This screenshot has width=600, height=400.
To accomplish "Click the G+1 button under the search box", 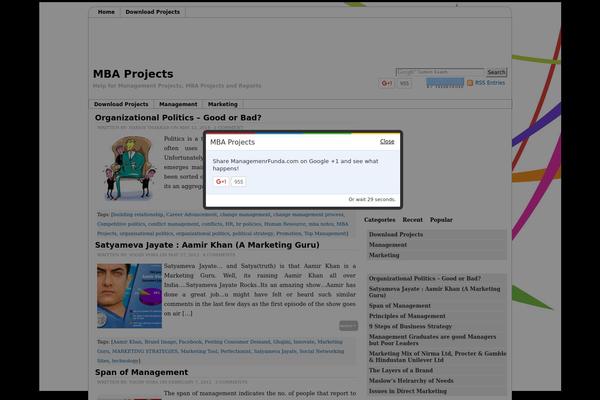I will [x=386, y=83].
